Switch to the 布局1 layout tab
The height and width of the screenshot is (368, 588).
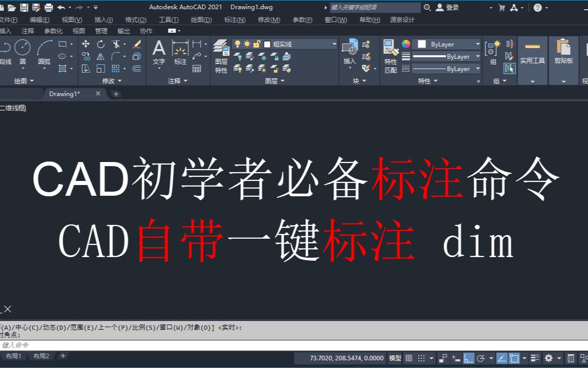(x=15, y=356)
